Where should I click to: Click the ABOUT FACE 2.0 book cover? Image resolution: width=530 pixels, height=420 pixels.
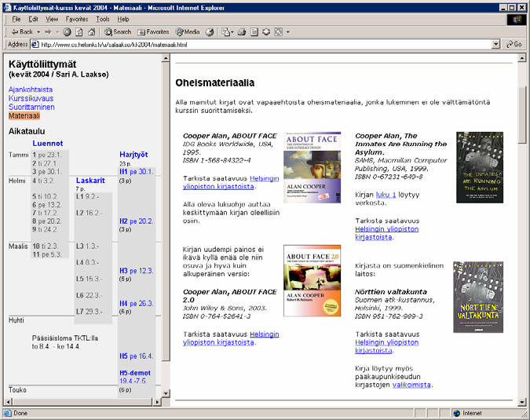[312, 281]
